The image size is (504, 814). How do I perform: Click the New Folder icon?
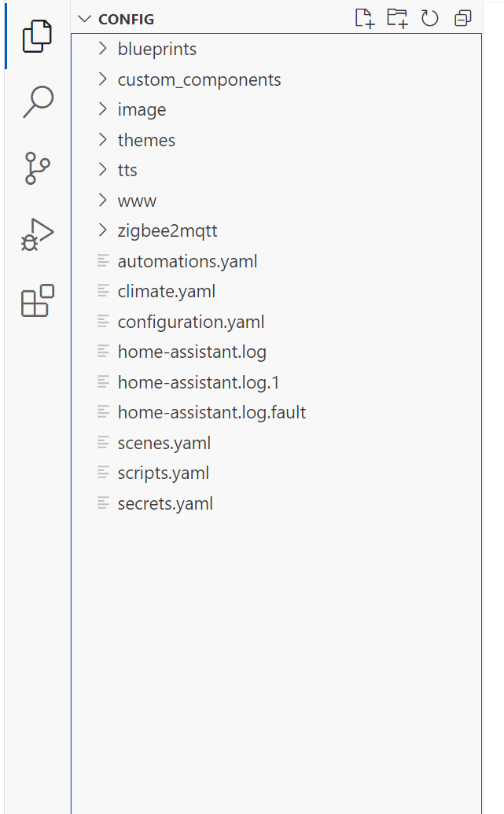397,18
